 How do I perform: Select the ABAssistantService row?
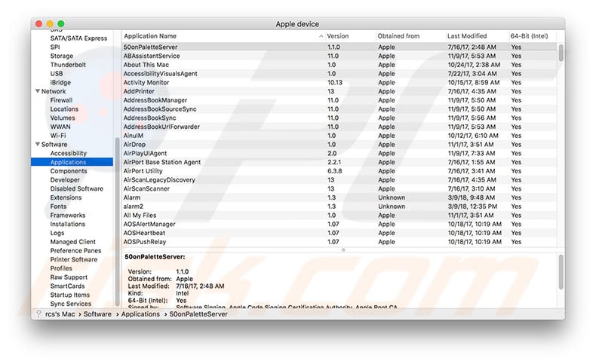click(x=339, y=56)
